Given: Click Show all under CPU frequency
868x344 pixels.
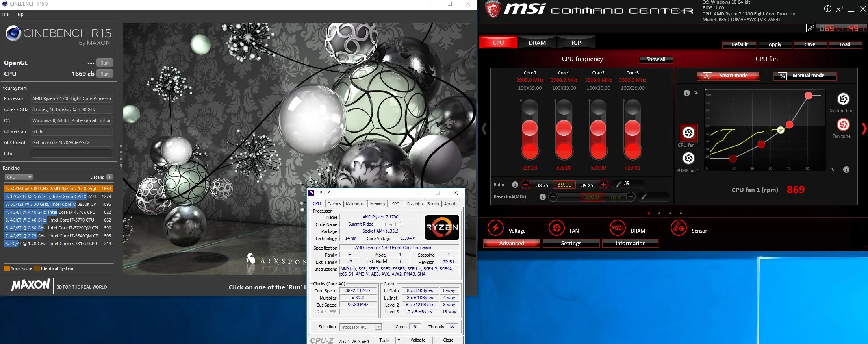Looking at the screenshot, I should [656, 59].
